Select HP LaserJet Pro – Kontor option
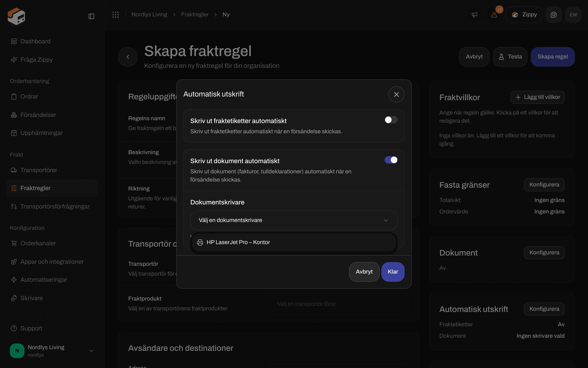588x368 pixels. click(294, 242)
